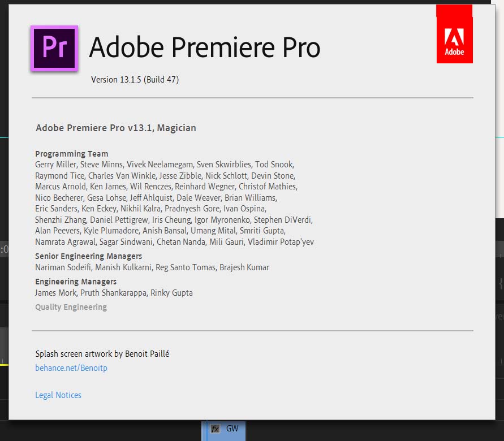
Task: Click the "Programming Team" heading
Action: [71, 154]
